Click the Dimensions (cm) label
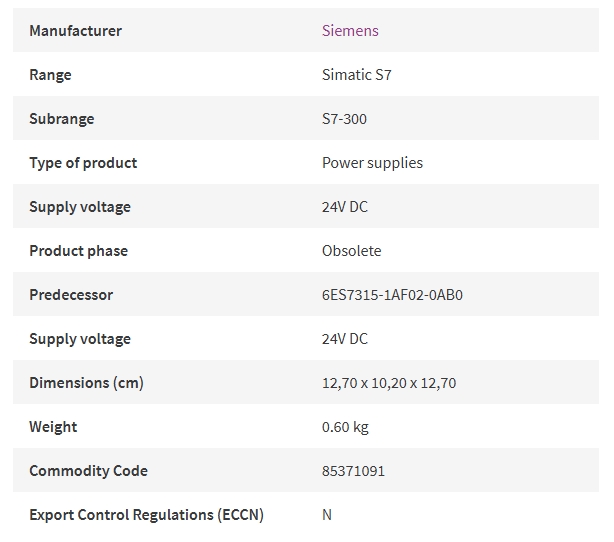Viewport: 614px width, 542px height. [x=87, y=383]
